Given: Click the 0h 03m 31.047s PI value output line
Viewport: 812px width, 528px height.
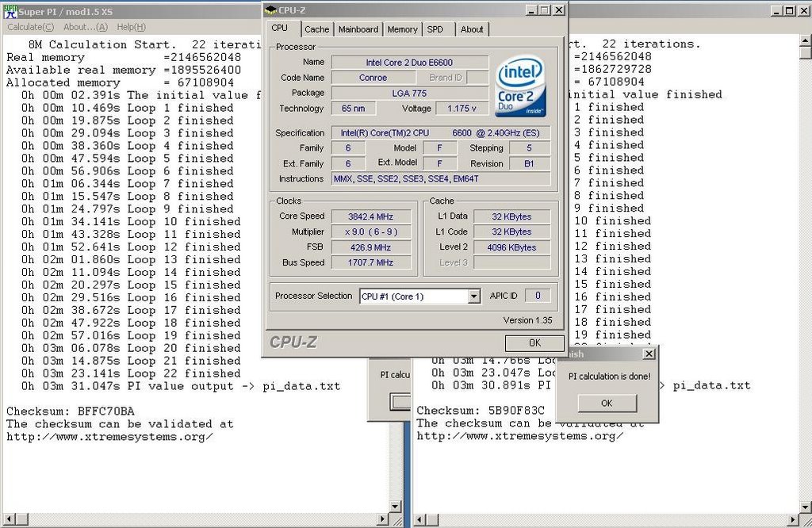Looking at the screenshot, I should point(181,386).
